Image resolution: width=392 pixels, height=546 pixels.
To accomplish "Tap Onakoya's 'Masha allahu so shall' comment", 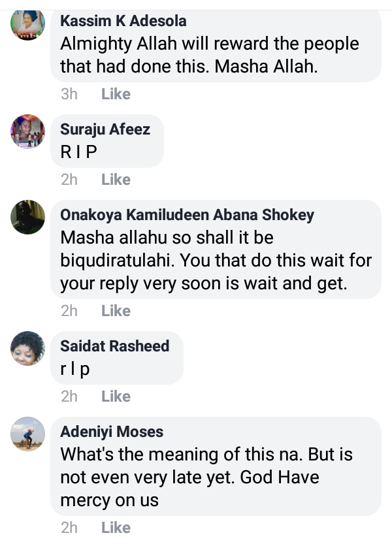I will (x=216, y=261).
